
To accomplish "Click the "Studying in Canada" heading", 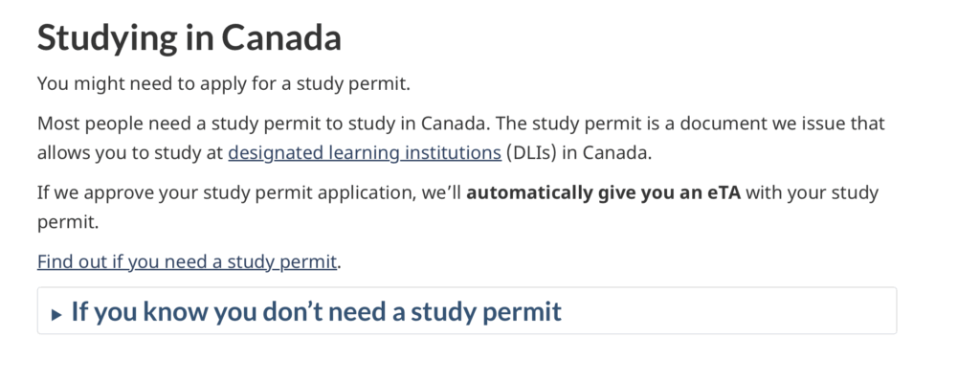I will click(x=189, y=39).
